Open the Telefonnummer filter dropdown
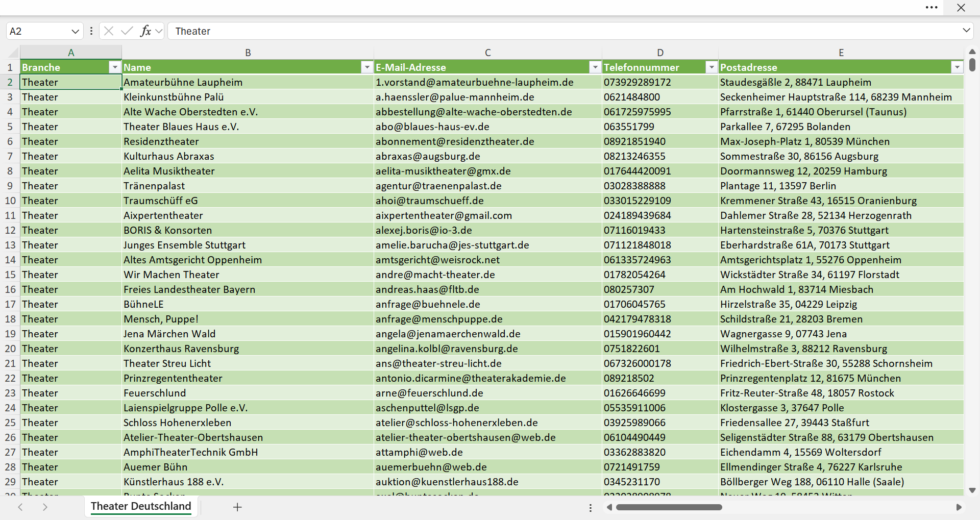Viewport: 980px width, 520px height. (712, 67)
